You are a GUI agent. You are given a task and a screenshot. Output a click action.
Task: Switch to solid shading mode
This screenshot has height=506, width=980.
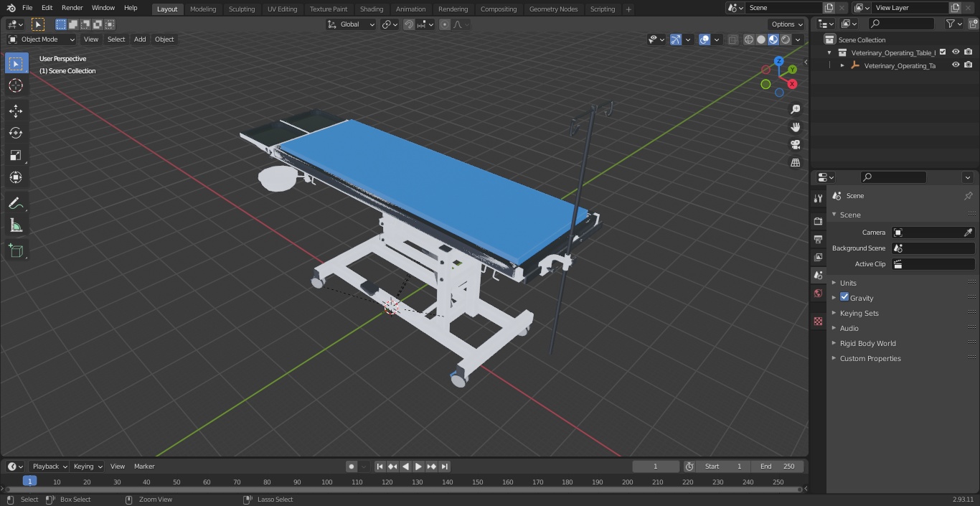(x=761, y=39)
